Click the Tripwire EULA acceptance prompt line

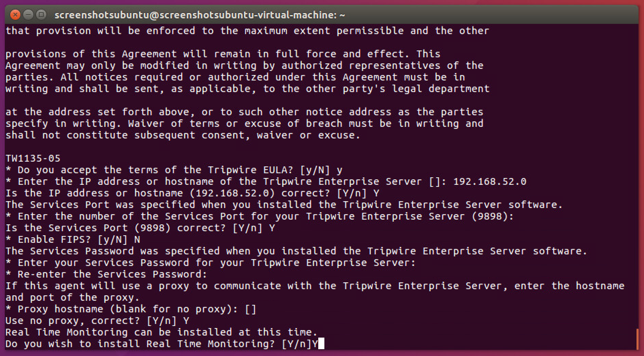(174, 170)
